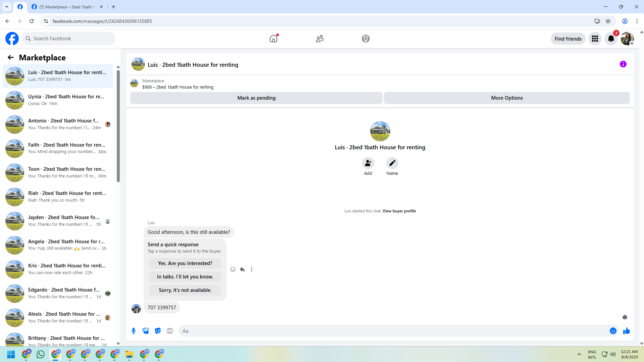Open Toon conversation in list
This screenshot has height=362, width=644.
point(58,173)
